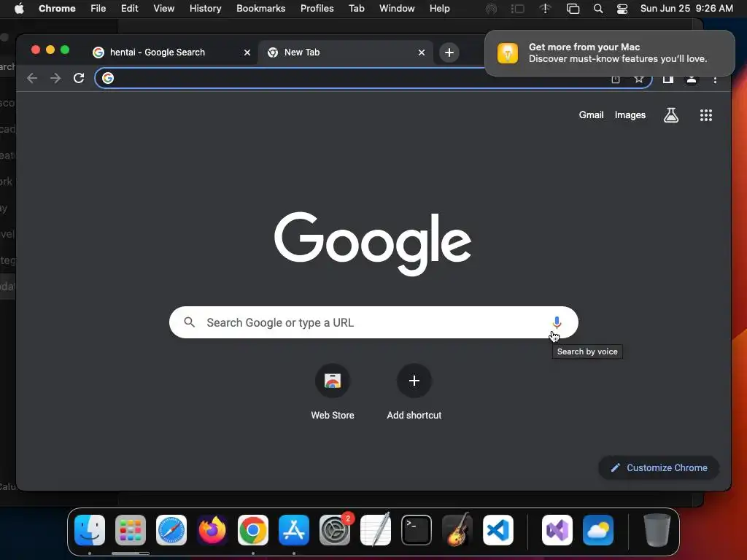
Task: Open Launchpad from the Dock
Action: (x=131, y=530)
